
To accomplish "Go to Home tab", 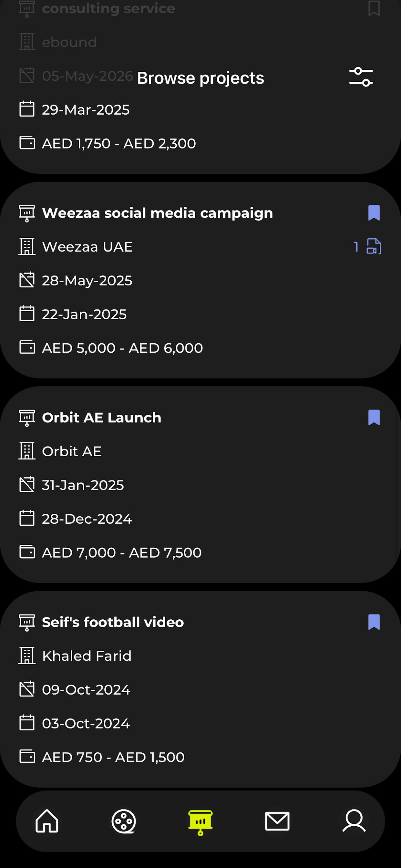I will (47, 821).
